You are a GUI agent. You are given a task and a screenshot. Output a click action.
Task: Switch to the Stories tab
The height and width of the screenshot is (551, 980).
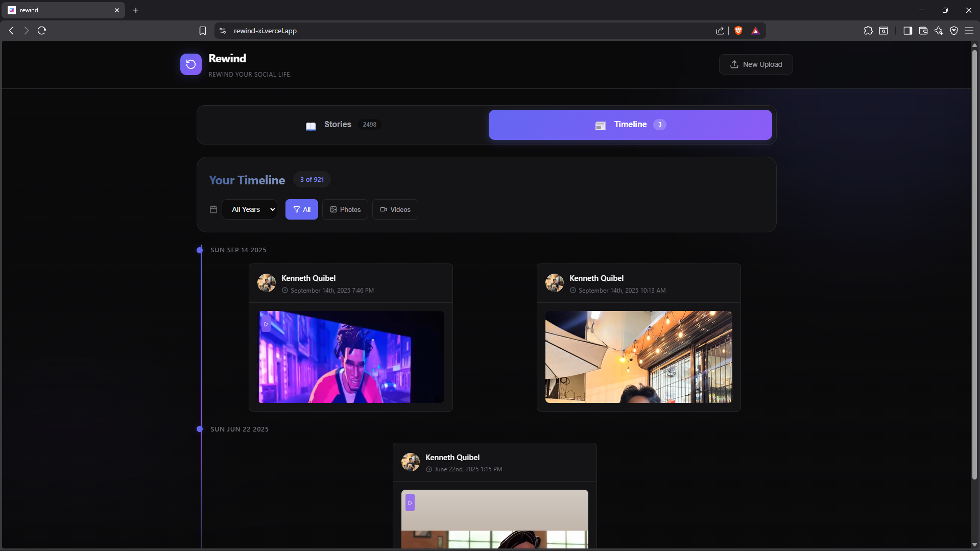tap(338, 124)
